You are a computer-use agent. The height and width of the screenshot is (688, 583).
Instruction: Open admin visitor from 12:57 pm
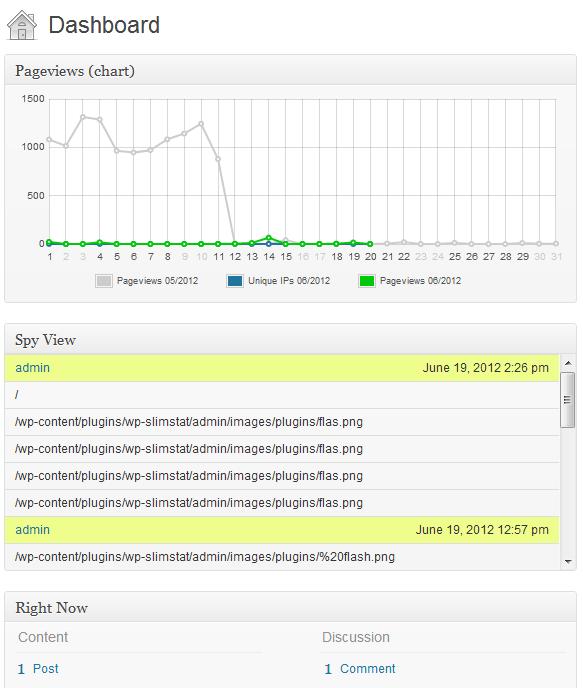point(32,530)
